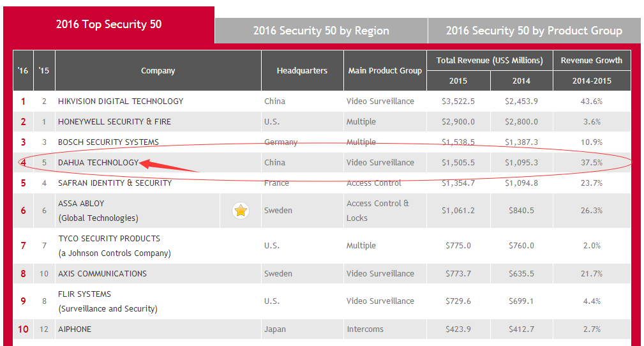Click Honeywell's 2015 revenue $2,900.0
The image size is (644, 346).
pyautogui.click(x=458, y=122)
